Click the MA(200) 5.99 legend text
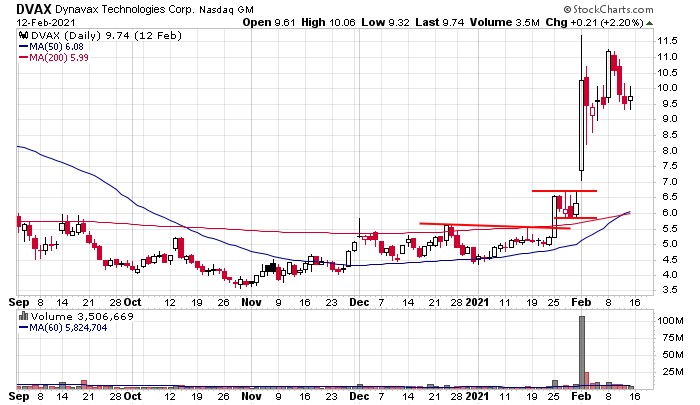Screen dimensions: 700x405 pos(59,58)
